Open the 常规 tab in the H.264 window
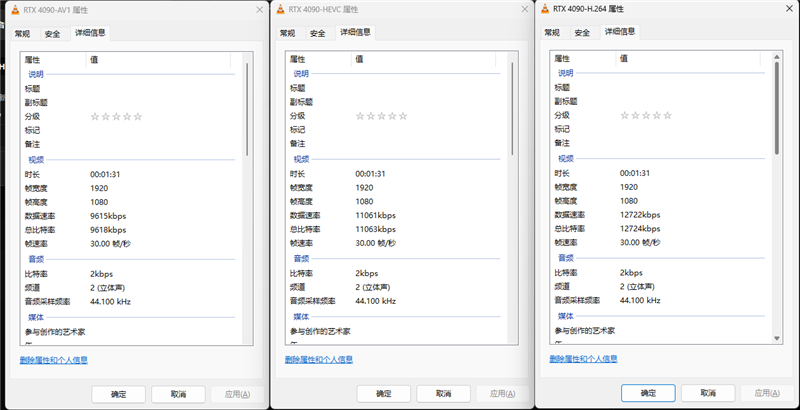 (552, 33)
